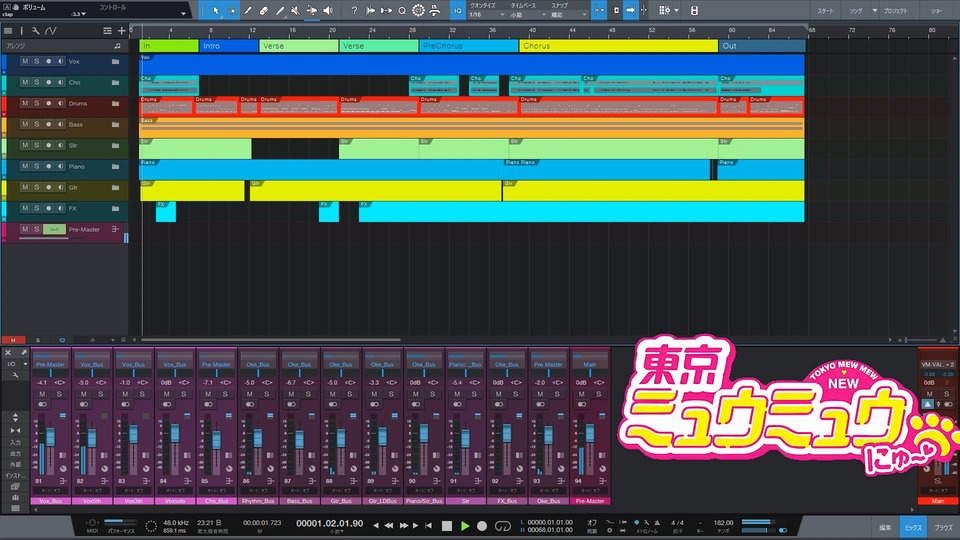960x540 pixels.
Task: Open the Browse view tab
Action: tap(943, 527)
